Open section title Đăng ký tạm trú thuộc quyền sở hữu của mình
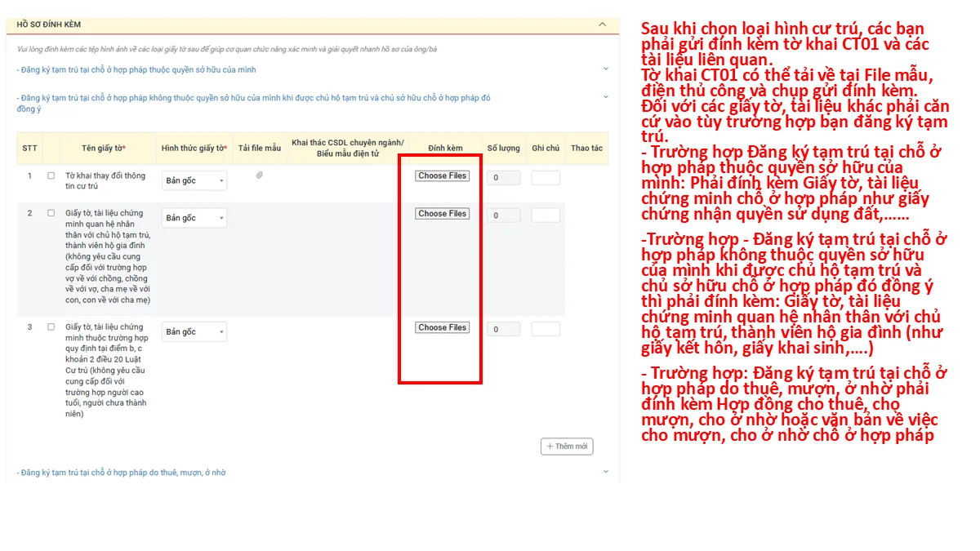This screenshot has width=980, height=551. [136, 70]
